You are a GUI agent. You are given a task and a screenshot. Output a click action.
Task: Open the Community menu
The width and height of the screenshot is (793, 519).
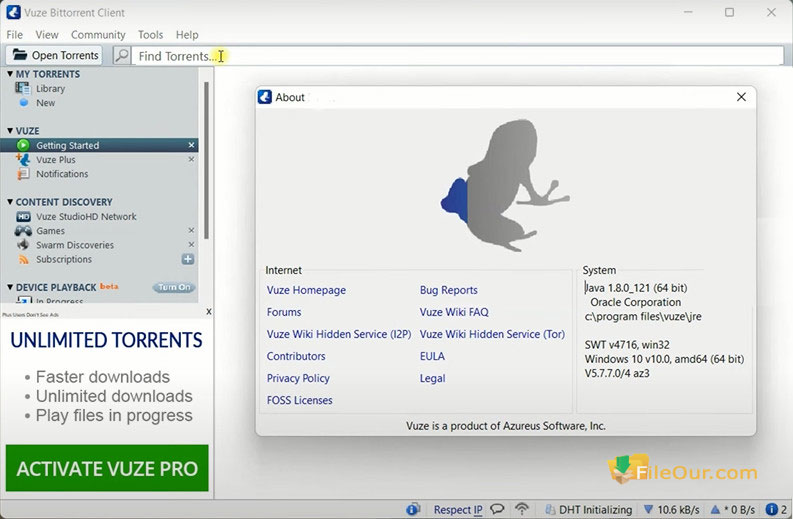98,35
